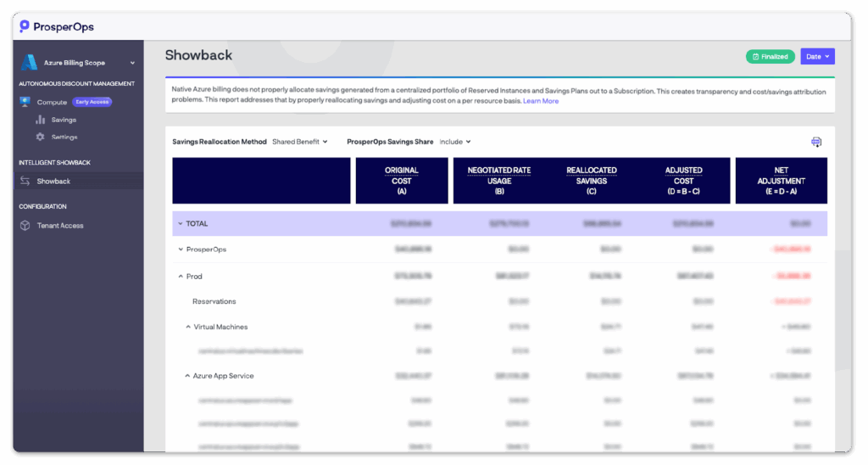Click the Early Access badge

[92, 102]
